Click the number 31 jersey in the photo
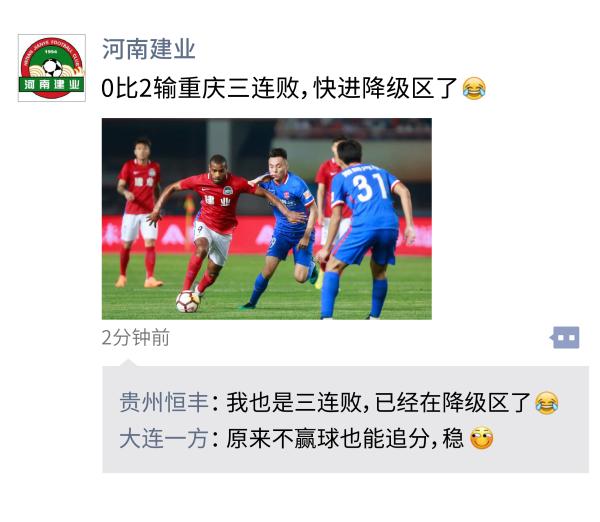The width and height of the screenshot is (600, 522). click(368, 186)
